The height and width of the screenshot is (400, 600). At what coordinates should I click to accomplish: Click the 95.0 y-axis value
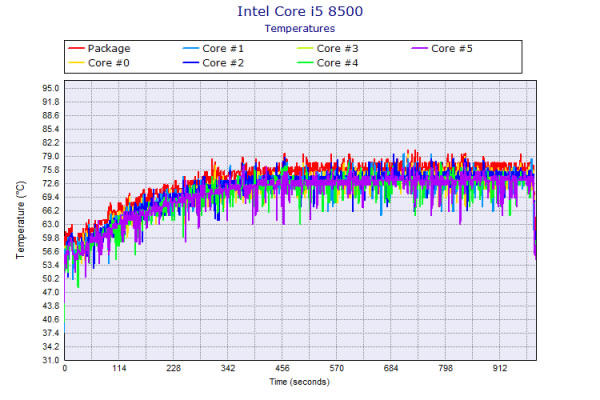[51, 88]
